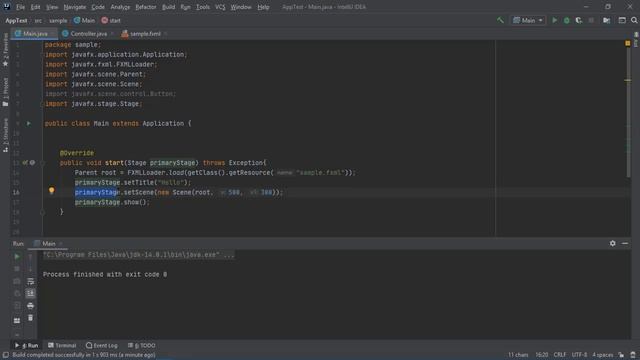
Task: Click the CRLF line separator in status bar
Action: coord(560,355)
